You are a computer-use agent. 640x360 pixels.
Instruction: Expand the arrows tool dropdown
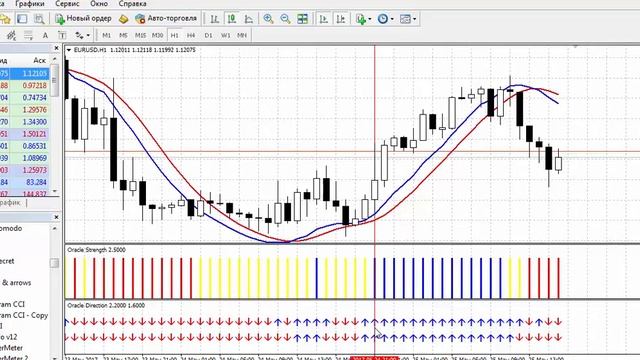(88, 36)
